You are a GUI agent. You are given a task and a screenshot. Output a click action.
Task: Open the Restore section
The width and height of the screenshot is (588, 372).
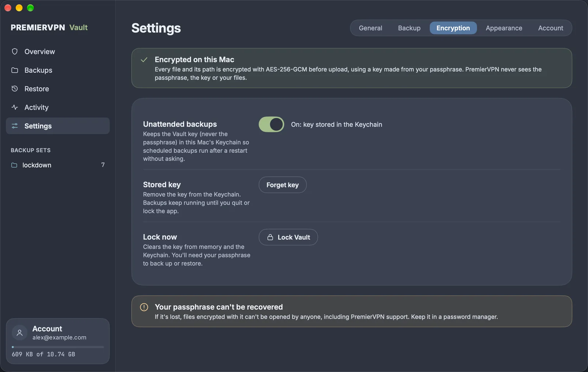(58, 89)
